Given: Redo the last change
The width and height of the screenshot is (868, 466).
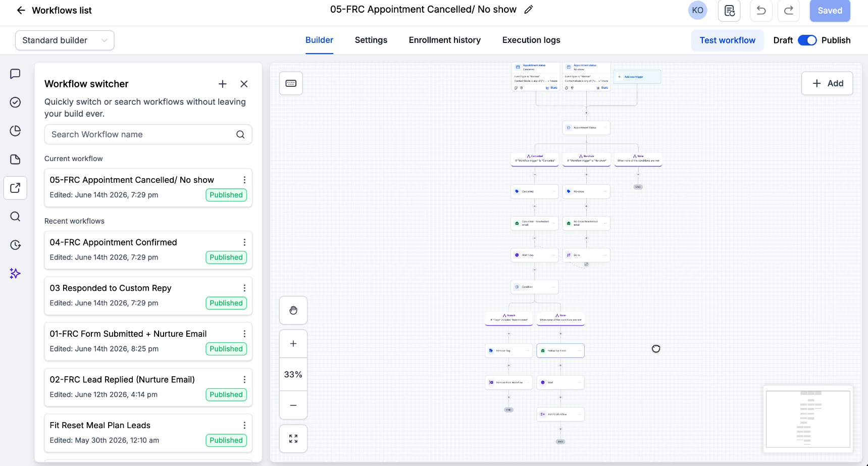Looking at the screenshot, I should point(788,10).
